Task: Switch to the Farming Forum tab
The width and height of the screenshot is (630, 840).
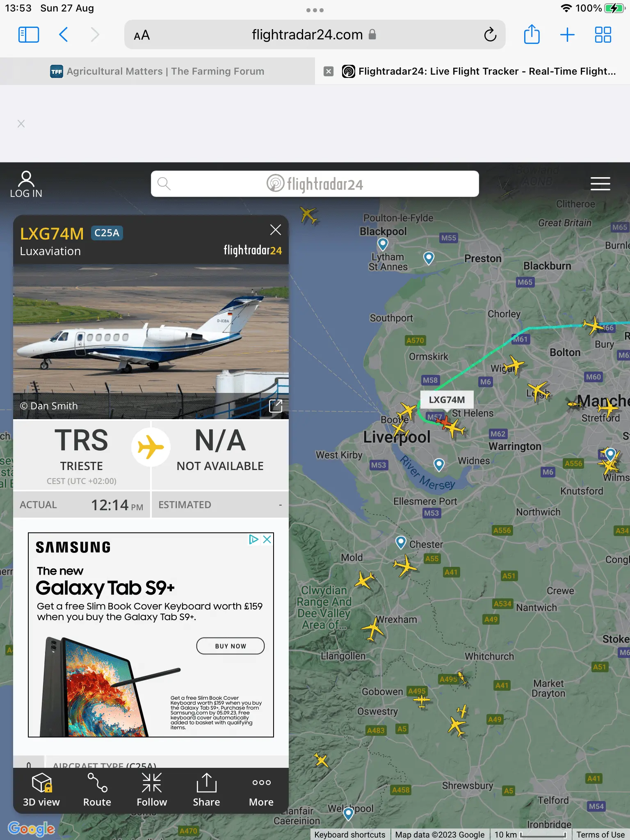Action: point(157,71)
